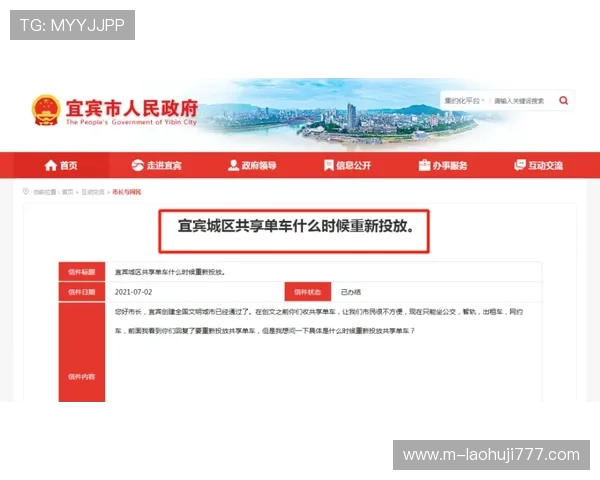Click the 信件内容 label cell
Screen dimensions: 600x480
tap(82, 352)
